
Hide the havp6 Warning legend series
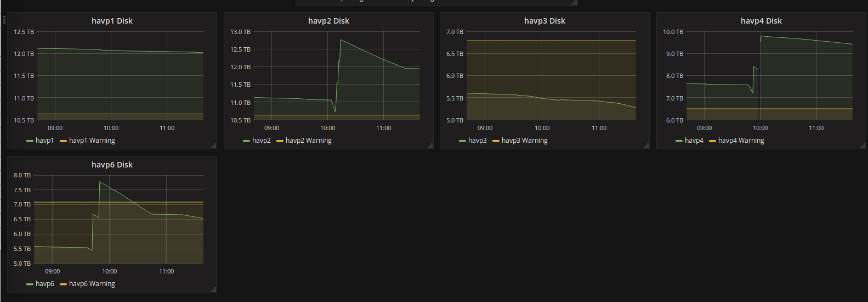92,284
